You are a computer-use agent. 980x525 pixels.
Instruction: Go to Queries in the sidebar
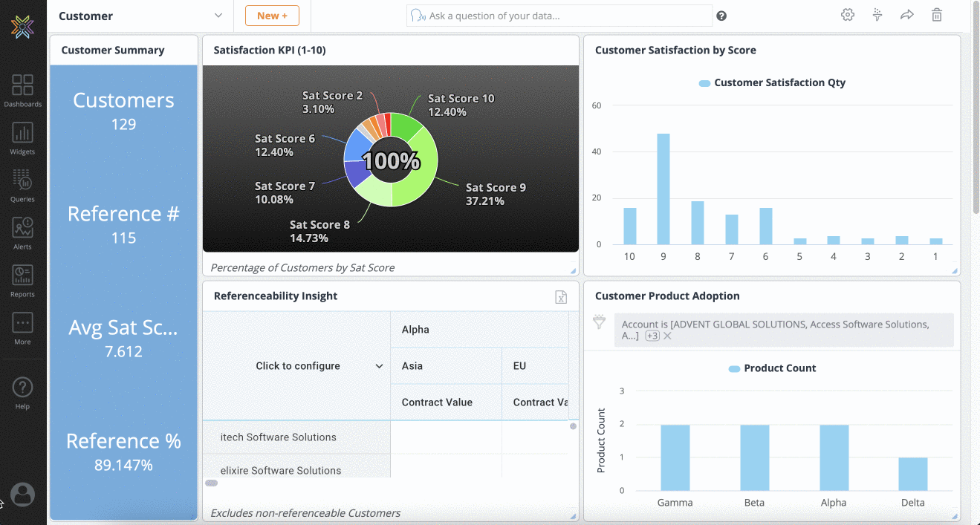point(22,185)
